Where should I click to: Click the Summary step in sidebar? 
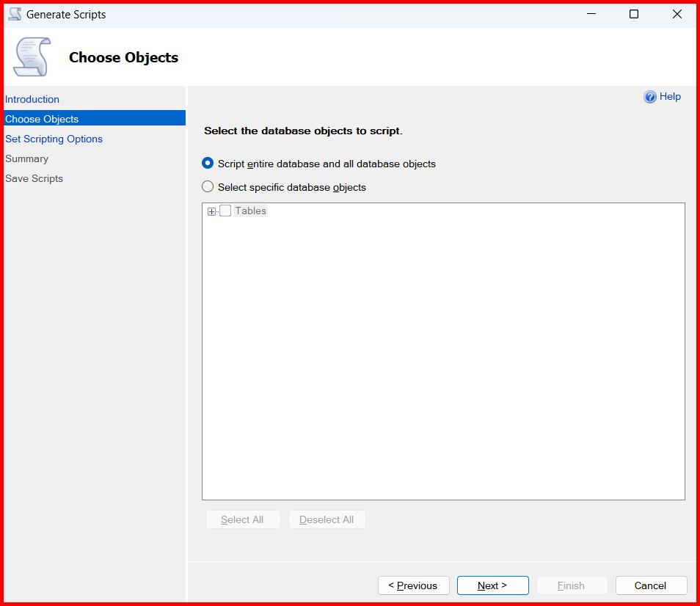pyautogui.click(x=26, y=158)
